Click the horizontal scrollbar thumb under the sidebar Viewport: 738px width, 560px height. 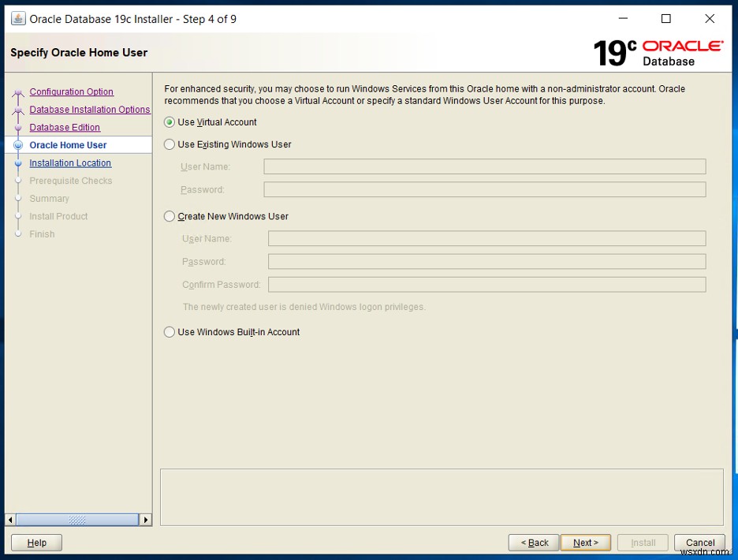tap(76, 520)
